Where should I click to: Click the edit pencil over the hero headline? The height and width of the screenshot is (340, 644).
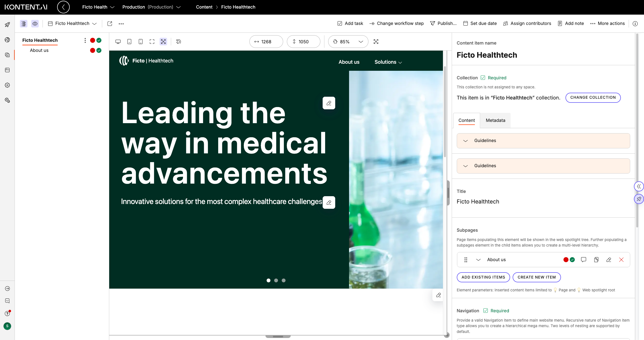pyautogui.click(x=329, y=103)
